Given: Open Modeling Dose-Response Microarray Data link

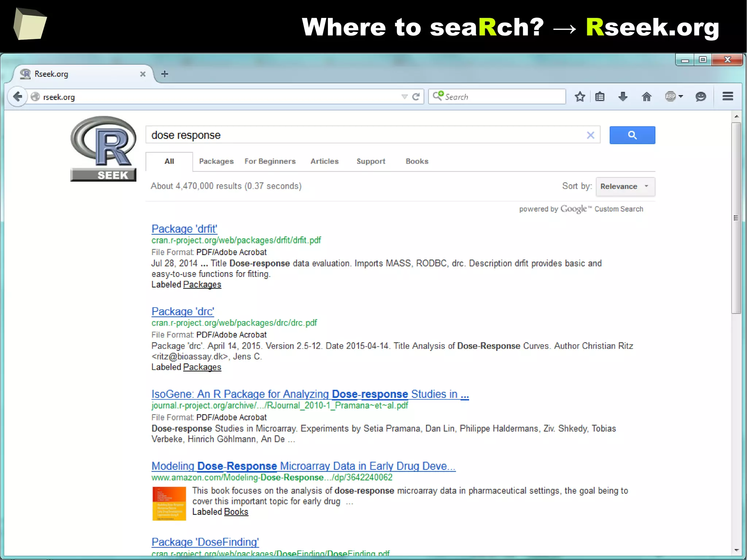Looking at the screenshot, I should [303, 466].
